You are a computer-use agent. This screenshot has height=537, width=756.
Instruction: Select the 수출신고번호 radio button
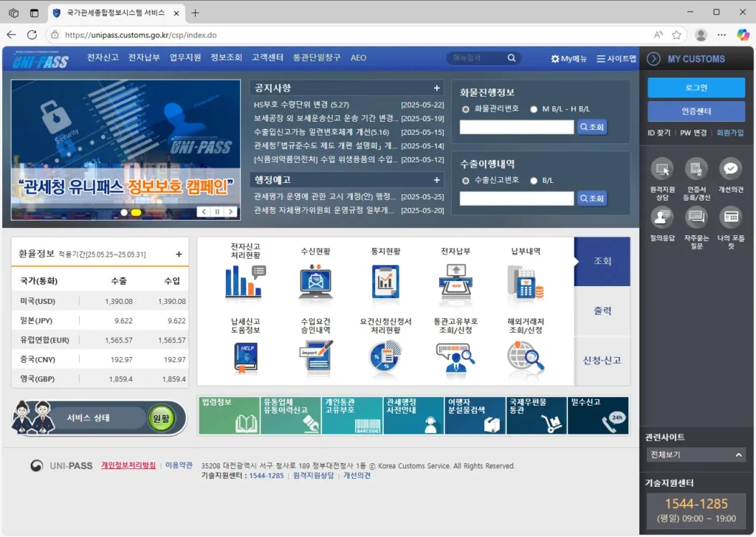pyautogui.click(x=466, y=181)
